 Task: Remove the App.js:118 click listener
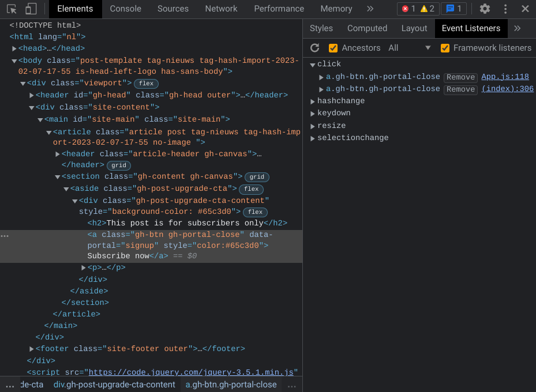(460, 77)
